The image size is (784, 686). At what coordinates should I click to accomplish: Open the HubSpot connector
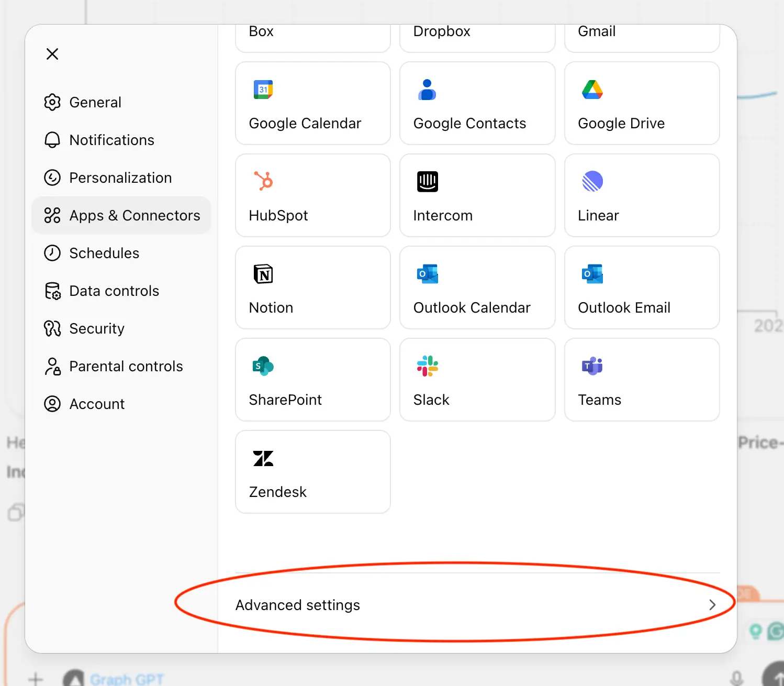click(x=312, y=195)
